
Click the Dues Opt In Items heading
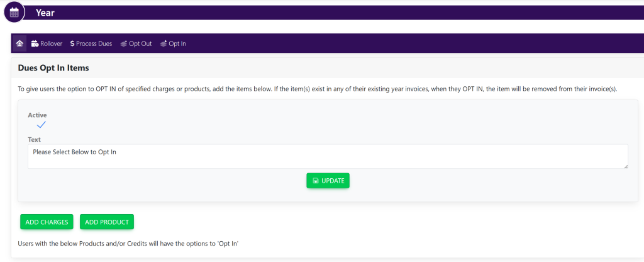(x=53, y=67)
